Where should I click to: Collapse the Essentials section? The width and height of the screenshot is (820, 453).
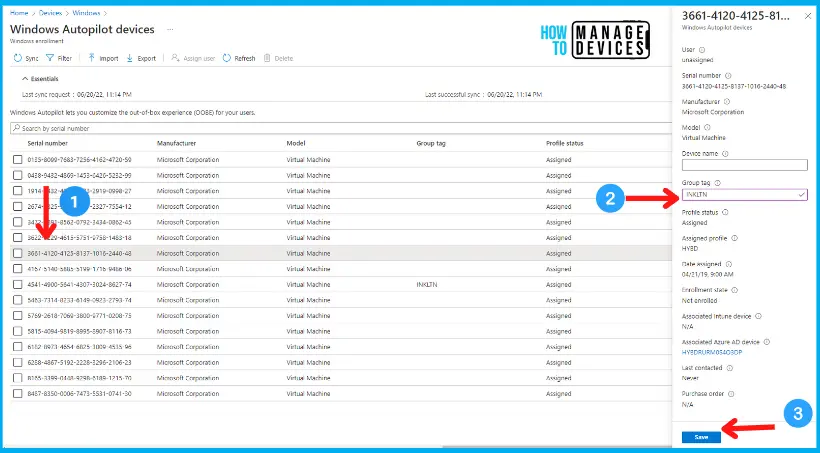coord(40,79)
